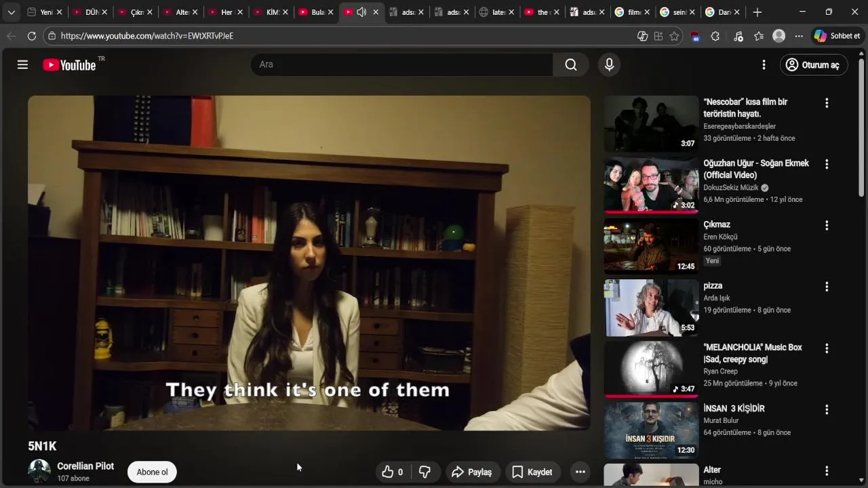Play the Oğuzhan Uğur Soğan Ekmek thumbnail

pyautogui.click(x=651, y=184)
